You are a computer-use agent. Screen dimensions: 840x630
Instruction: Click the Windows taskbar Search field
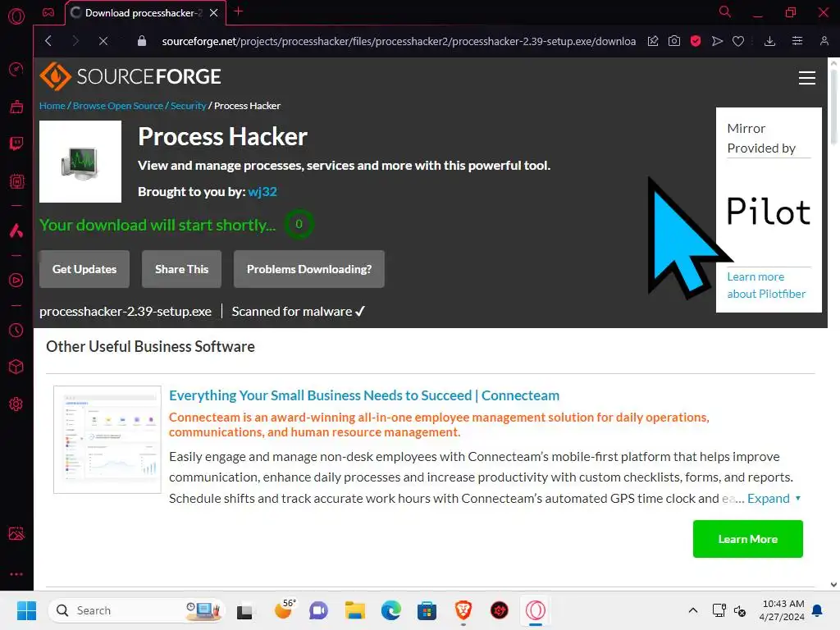coord(135,610)
